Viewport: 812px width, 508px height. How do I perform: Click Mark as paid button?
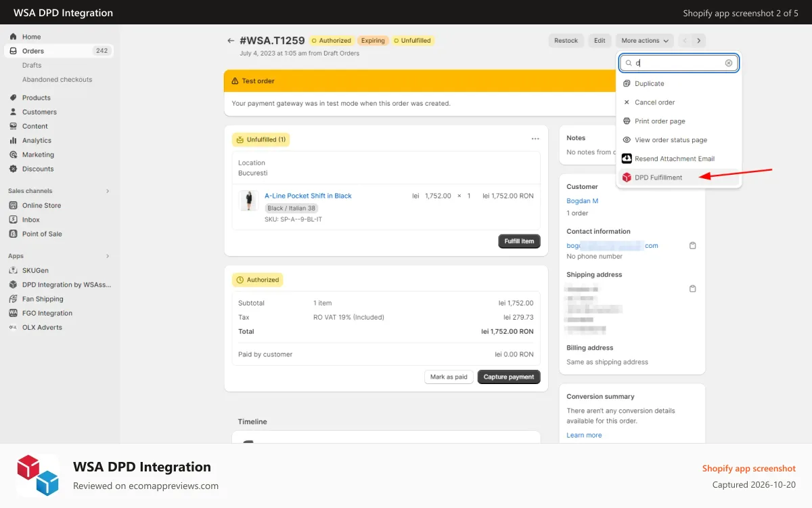[449, 377]
